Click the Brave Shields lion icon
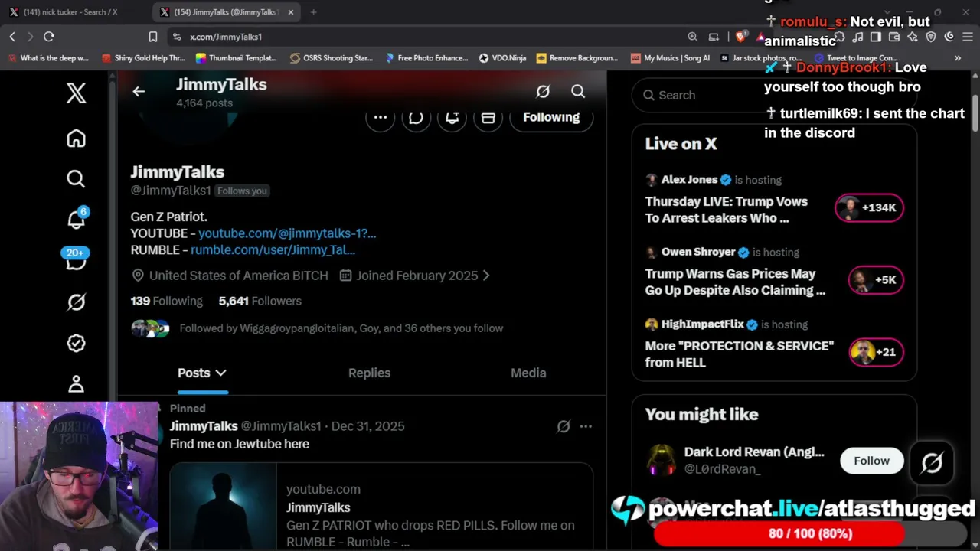This screenshot has height=551, width=980. (740, 37)
